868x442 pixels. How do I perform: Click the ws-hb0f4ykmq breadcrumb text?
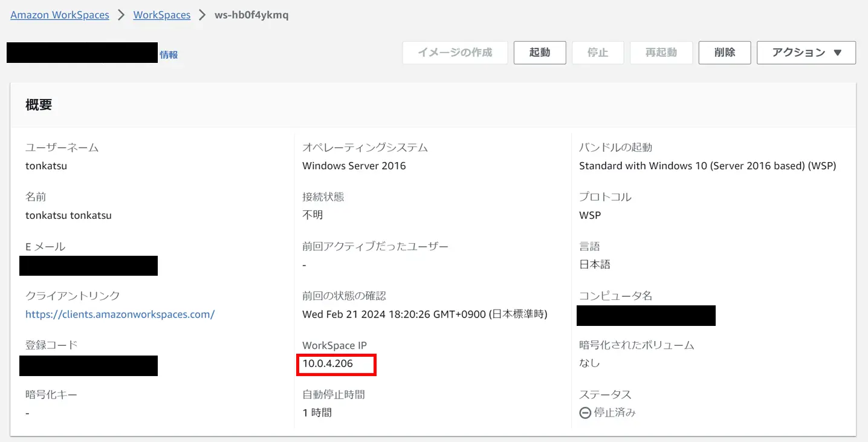click(x=251, y=15)
